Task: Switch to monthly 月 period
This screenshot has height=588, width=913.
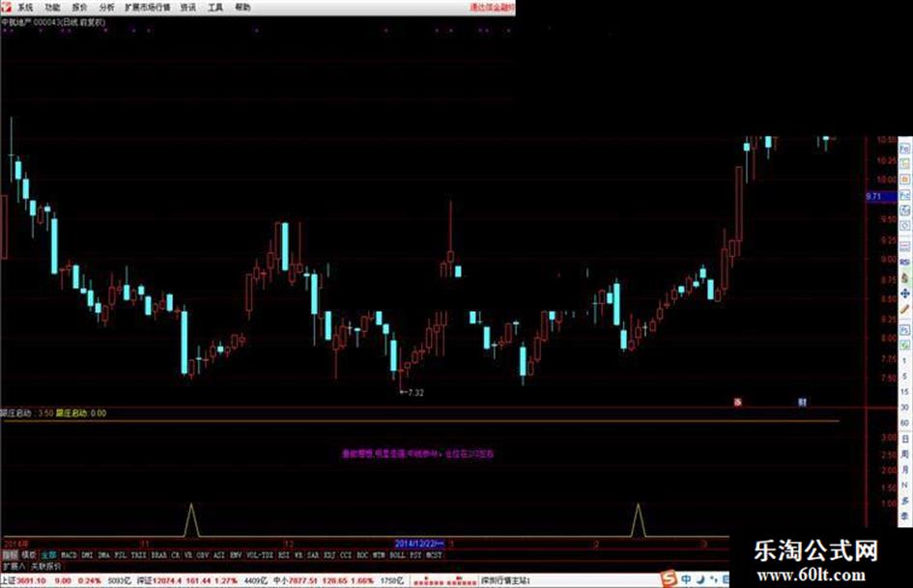Action: coord(905,469)
